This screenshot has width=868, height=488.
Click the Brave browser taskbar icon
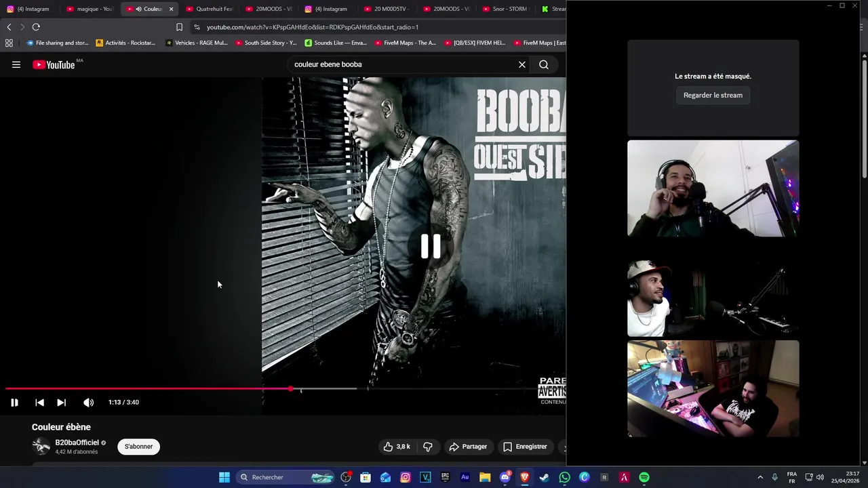[x=524, y=477]
